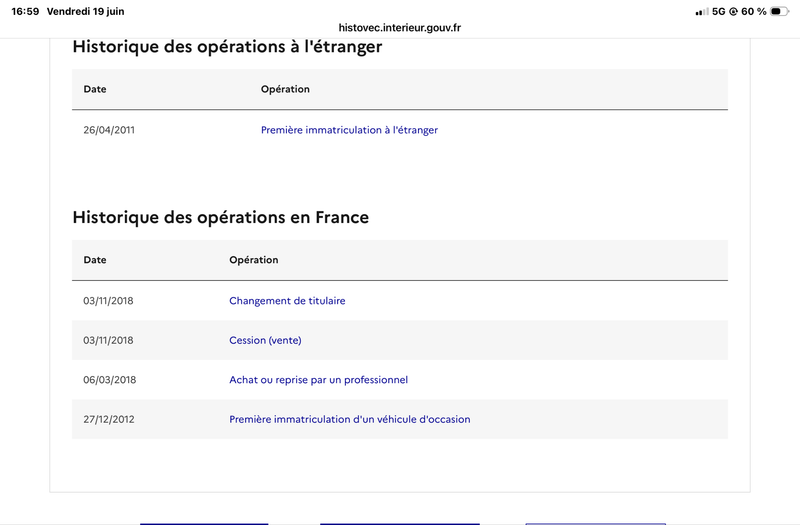Image resolution: width=800 pixels, height=525 pixels.
Task: Select the 27/12/2012 date cell
Action: [109, 419]
